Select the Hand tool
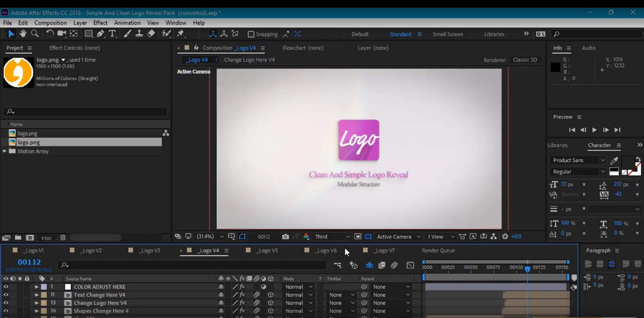Image resolution: width=644 pixels, height=318 pixels. (x=23, y=34)
